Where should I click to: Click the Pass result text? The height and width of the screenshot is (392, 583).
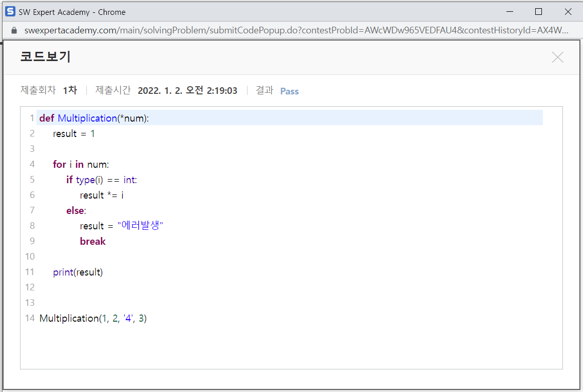click(289, 91)
